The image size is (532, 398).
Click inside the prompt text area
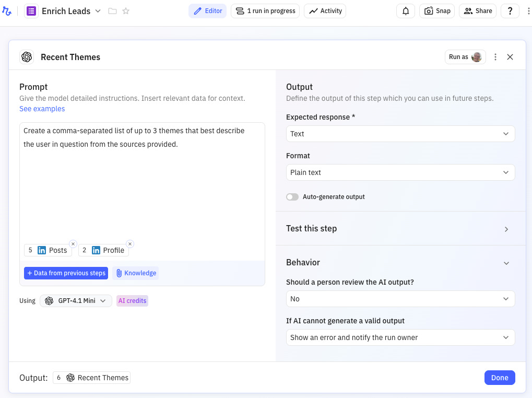pyautogui.click(x=142, y=188)
